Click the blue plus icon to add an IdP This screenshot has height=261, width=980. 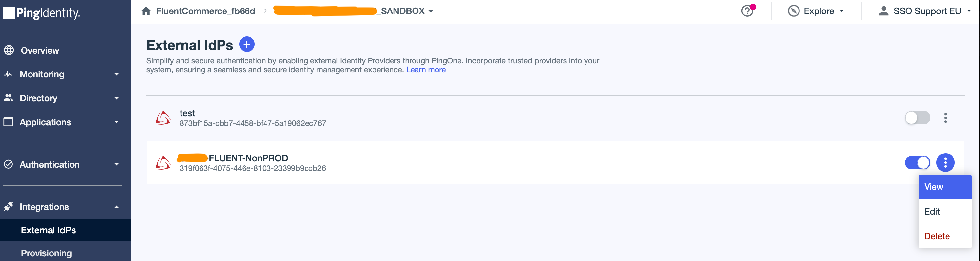click(x=246, y=45)
